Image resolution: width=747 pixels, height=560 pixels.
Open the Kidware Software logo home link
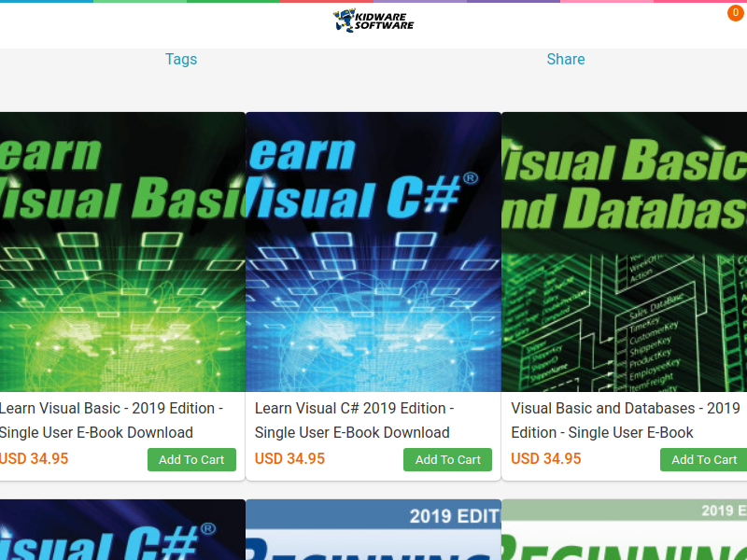coord(373,21)
